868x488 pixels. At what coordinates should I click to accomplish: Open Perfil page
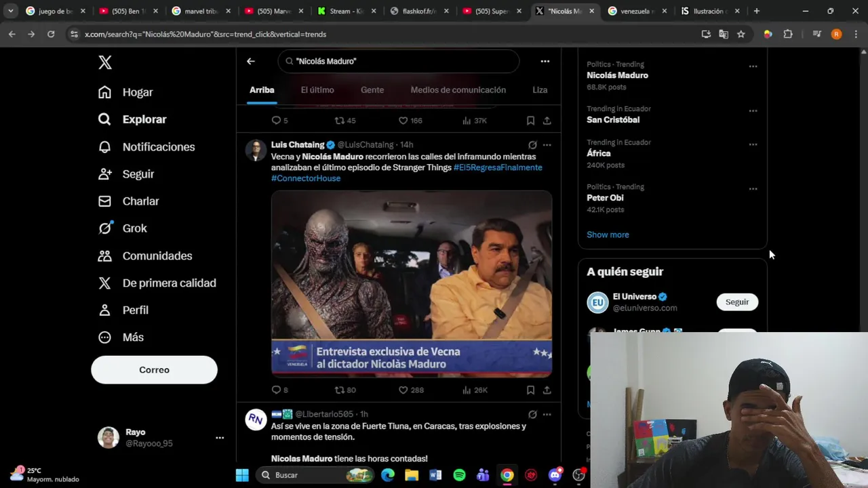(123, 310)
